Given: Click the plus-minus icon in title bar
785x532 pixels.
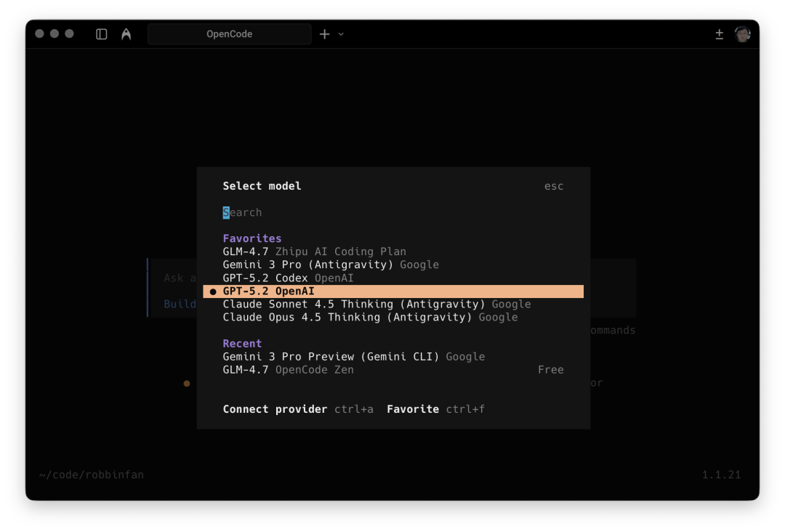Looking at the screenshot, I should tap(719, 34).
